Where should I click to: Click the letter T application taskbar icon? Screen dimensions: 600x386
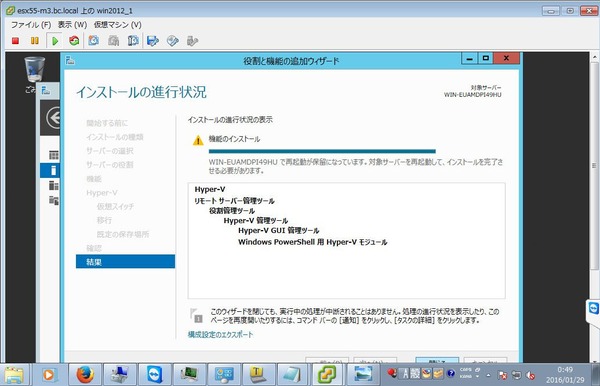tap(258, 375)
